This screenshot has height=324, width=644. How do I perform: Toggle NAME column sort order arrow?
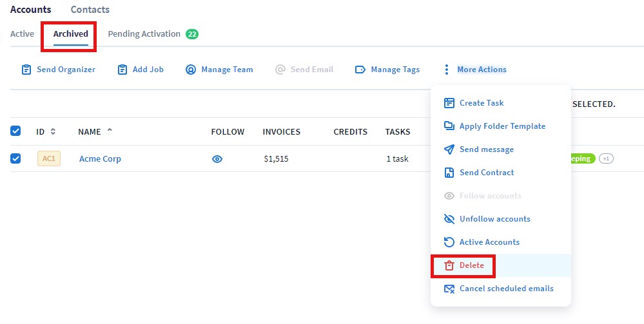tap(110, 131)
